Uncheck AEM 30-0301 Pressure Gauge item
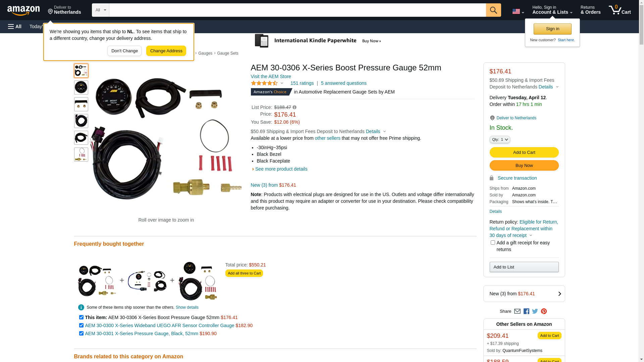The image size is (644, 362). point(81,333)
